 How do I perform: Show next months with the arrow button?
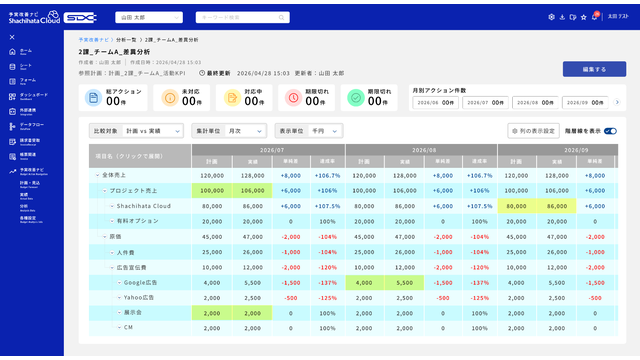(617, 102)
